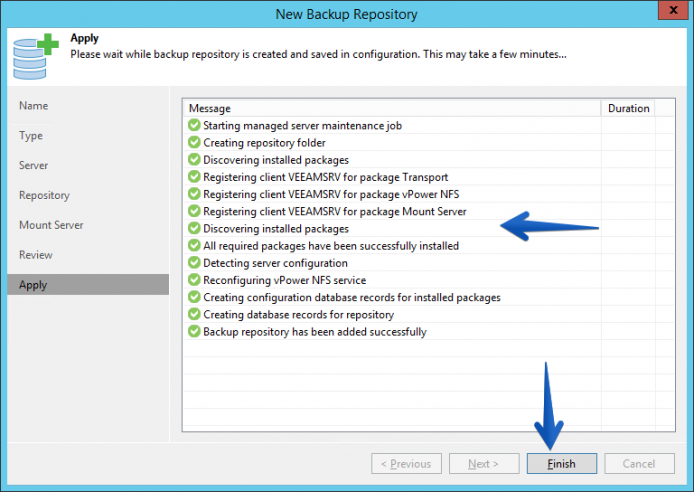694x492 pixels.
Task: Select the highlighted Apply step
Action: pyautogui.click(x=88, y=284)
